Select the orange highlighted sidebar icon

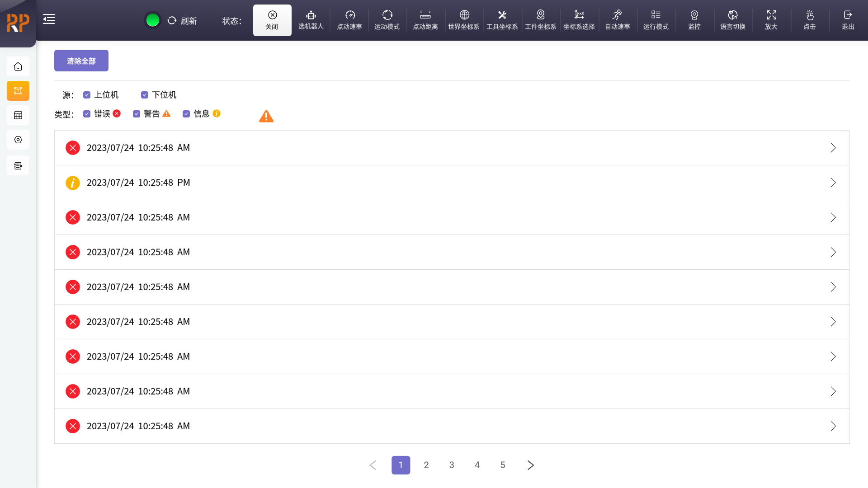[18, 91]
